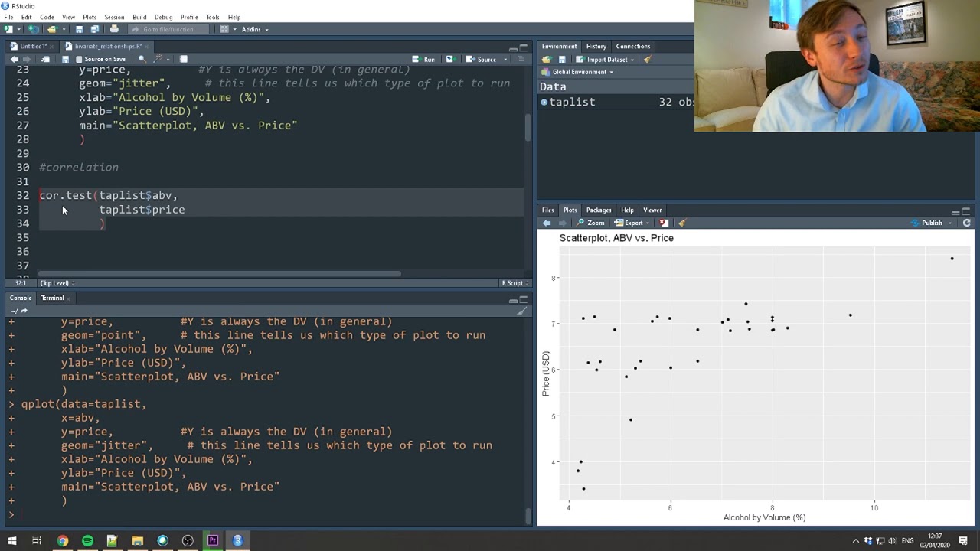Click the Source button
Image resolution: width=980 pixels, height=551 pixels.
point(482,59)
